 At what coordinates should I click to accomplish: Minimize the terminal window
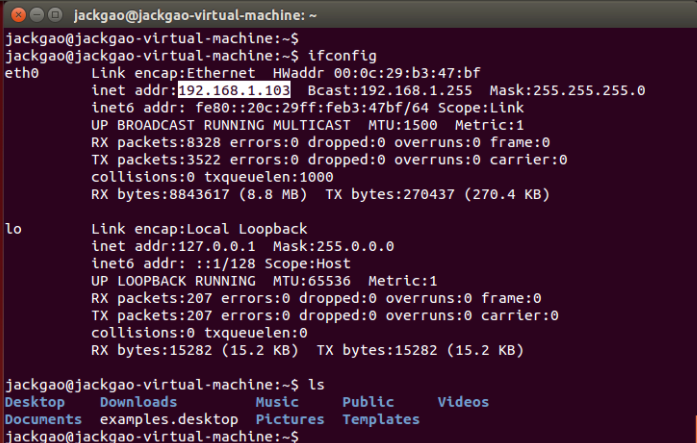[x=37, y=15]
